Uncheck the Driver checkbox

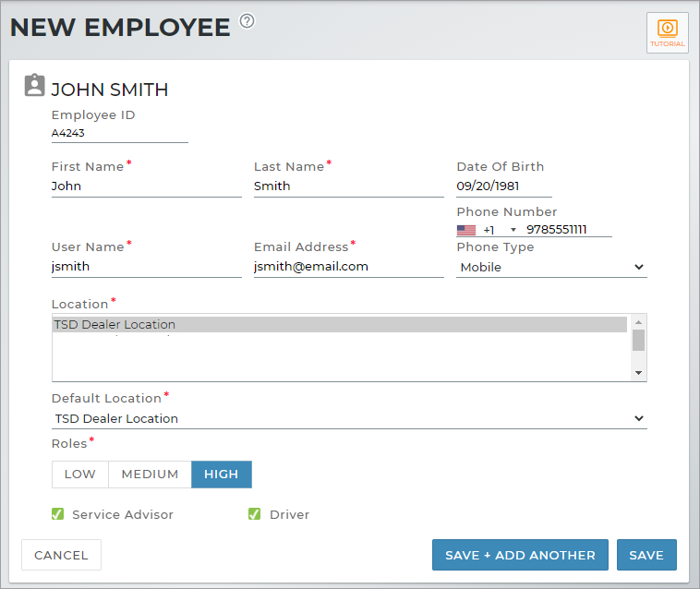(255, 514)
